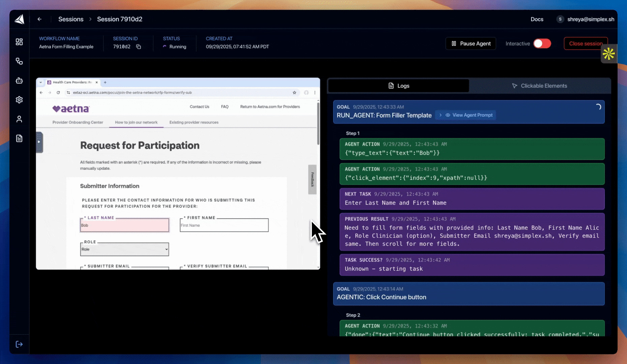
Task: Click the Session 7910d2 breadcrumb text
Action: point(120,19)
